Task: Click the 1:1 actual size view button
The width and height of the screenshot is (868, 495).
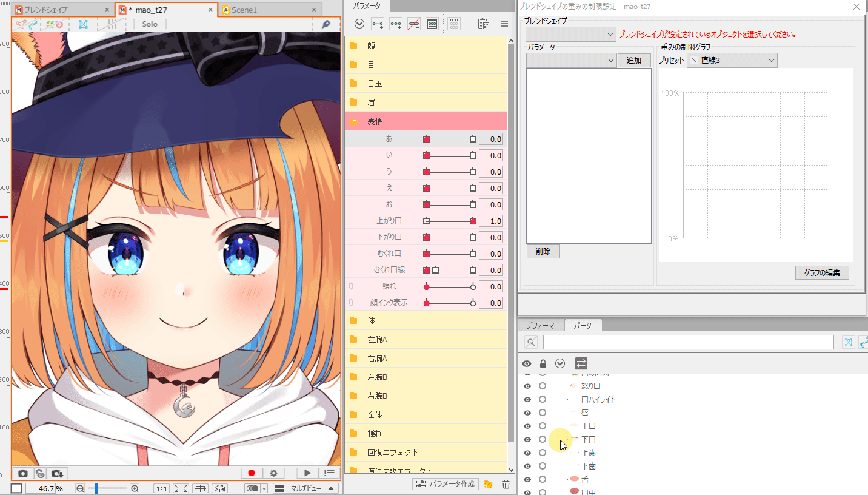Action: [162, 488]
